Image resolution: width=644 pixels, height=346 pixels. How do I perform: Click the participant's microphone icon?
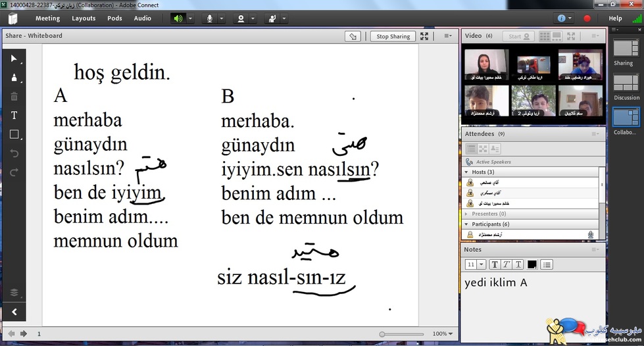[x=590, y=235]
